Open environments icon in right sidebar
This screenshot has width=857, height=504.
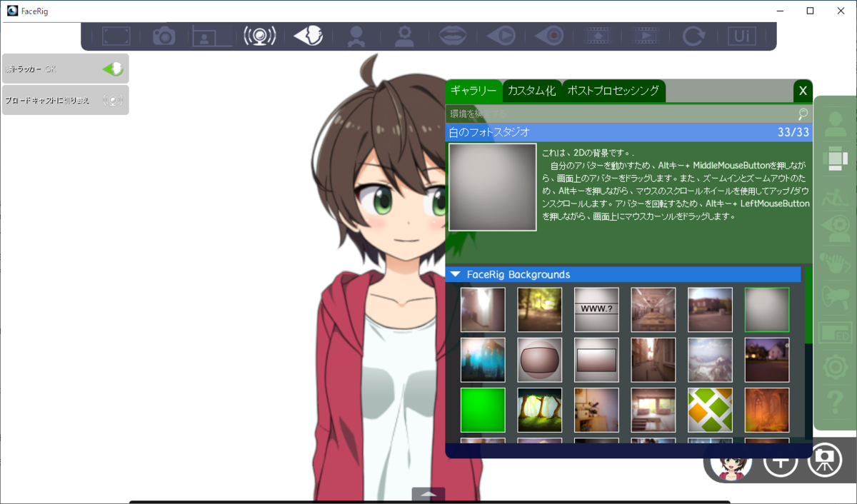click(x=835, y=158)
